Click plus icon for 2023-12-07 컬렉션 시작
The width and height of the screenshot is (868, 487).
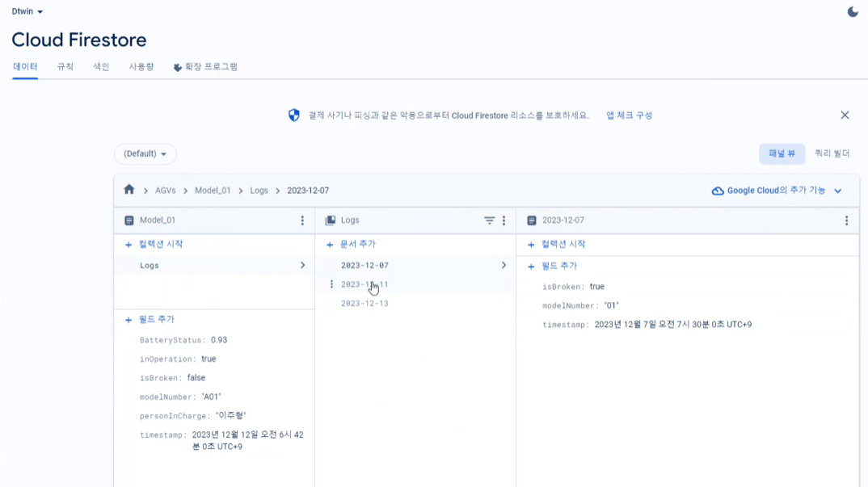pos(531,245)
